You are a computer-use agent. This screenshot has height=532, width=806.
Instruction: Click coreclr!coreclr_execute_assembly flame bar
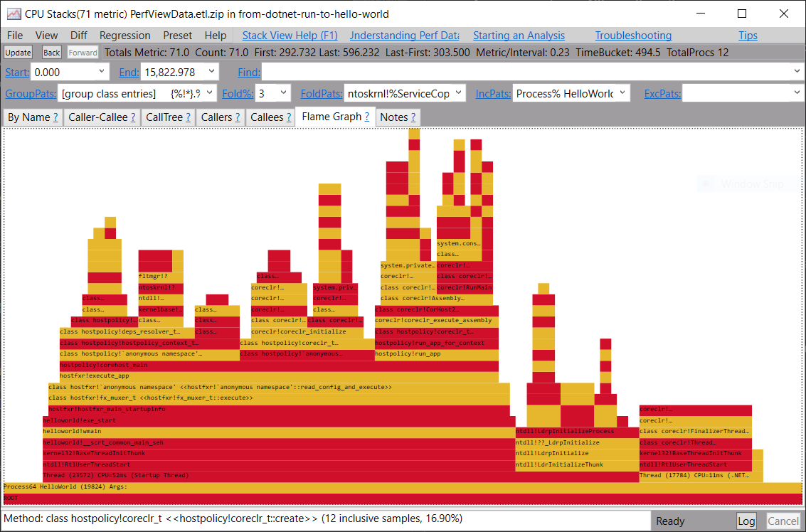pyautogui.click(x=436, y=321)
